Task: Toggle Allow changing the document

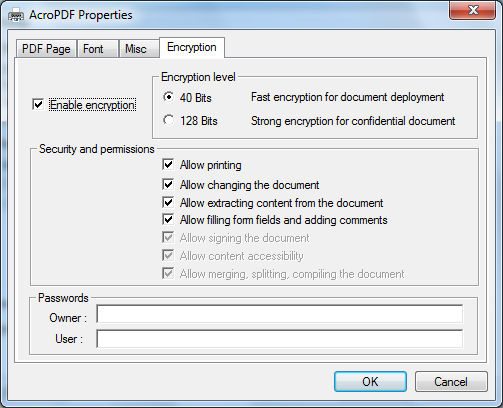Action: [x=168, y=184]
